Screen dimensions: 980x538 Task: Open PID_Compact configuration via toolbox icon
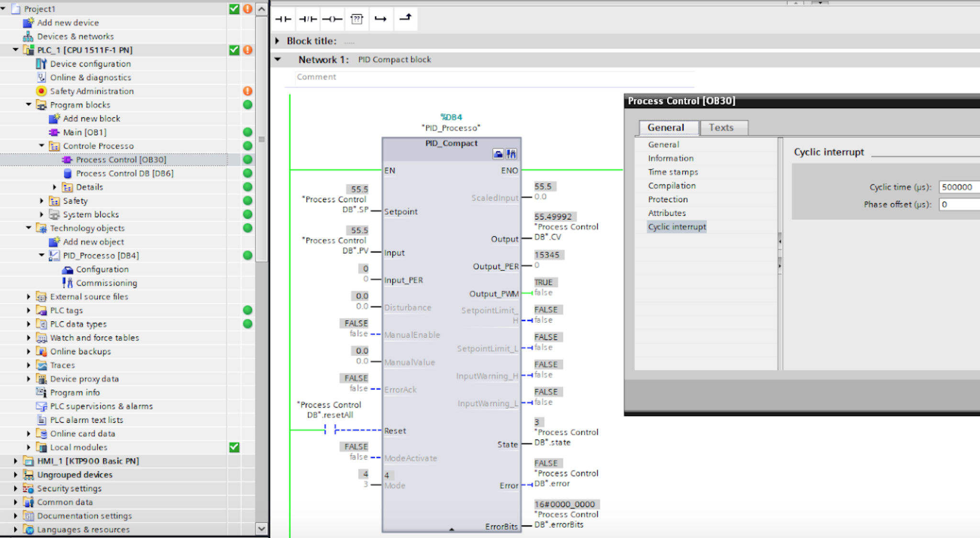[498, 154]
